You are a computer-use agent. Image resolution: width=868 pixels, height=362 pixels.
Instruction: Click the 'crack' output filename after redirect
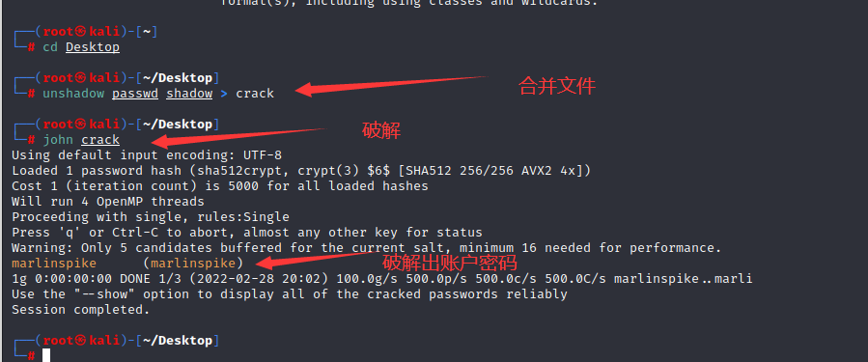coord(255,94)
